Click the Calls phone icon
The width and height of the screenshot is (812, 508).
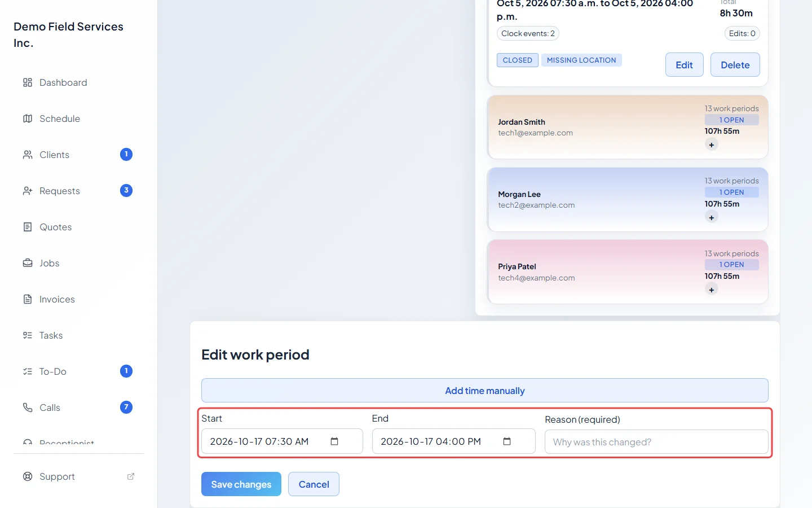pyautogui.click(x=28, y=408)
